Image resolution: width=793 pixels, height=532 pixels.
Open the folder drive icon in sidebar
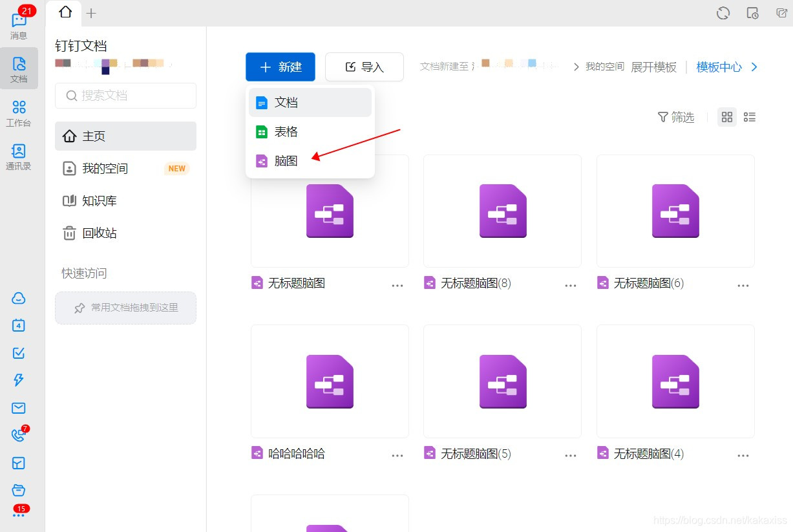(x=19, y=490)
